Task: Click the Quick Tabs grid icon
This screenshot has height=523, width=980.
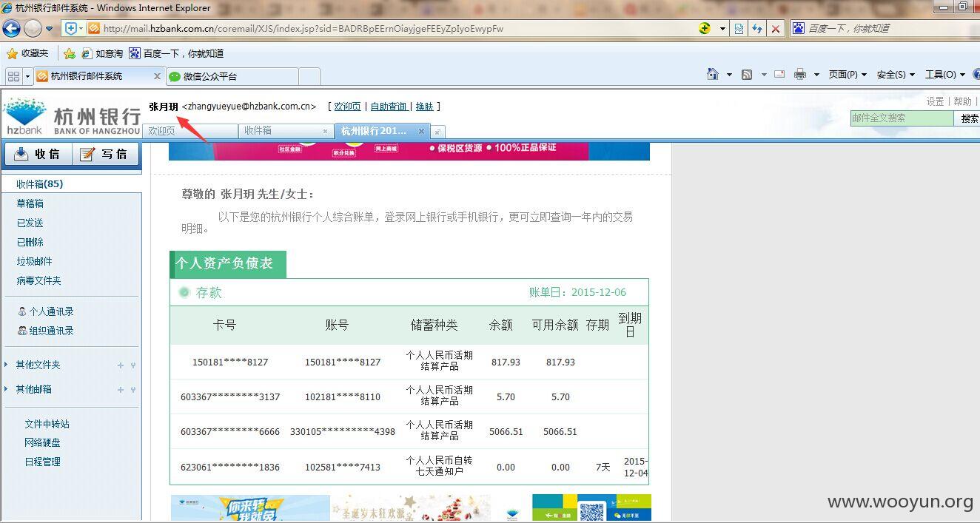Action: (x=13, y=76)
